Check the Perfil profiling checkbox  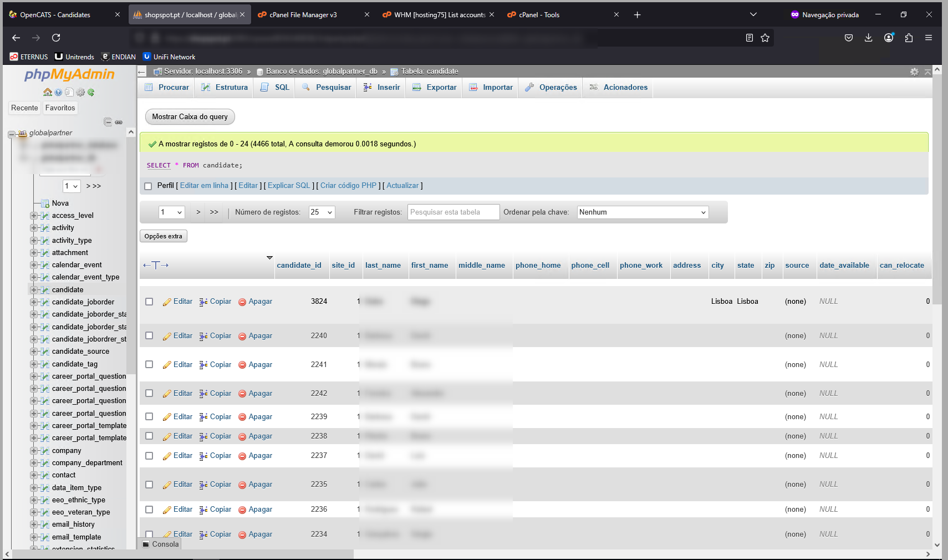pyautogui.click(x=148, y=186)
